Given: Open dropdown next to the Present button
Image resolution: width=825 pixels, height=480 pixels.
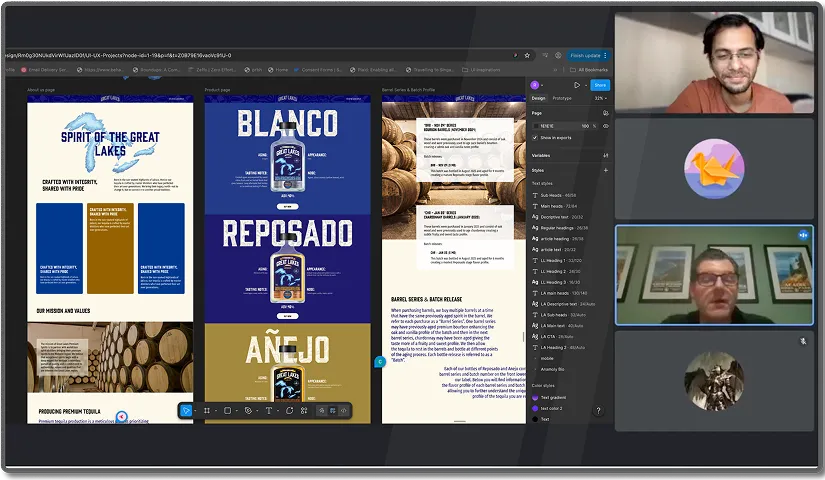Looking at the screenshot, I should [x=586, y=85].
